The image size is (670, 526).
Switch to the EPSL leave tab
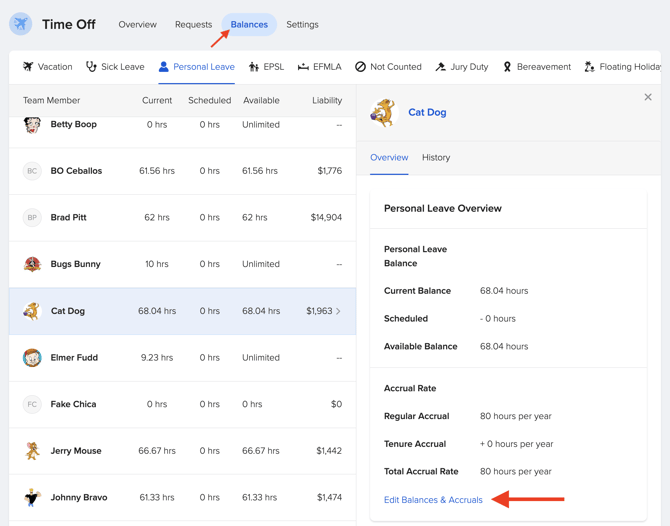click(266, 67)
